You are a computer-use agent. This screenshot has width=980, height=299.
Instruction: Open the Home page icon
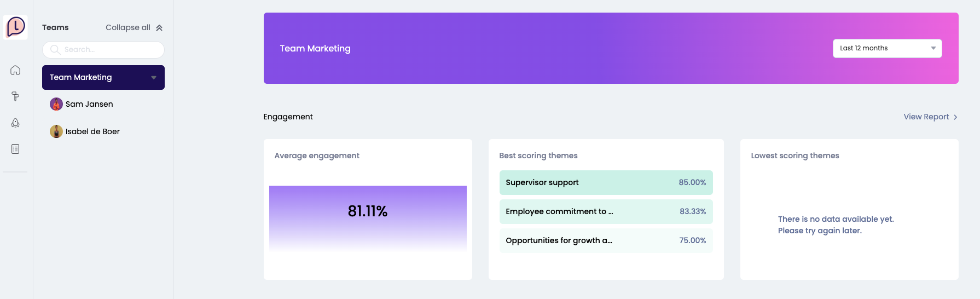coord(15,70)
